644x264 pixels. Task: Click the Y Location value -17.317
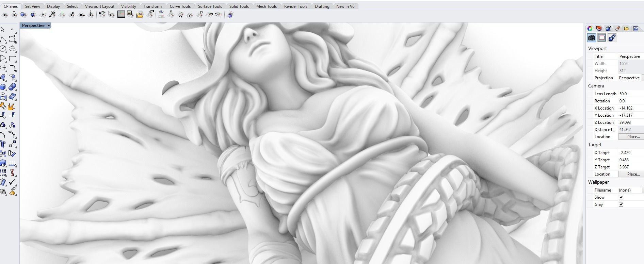click(x=631, y=115)
